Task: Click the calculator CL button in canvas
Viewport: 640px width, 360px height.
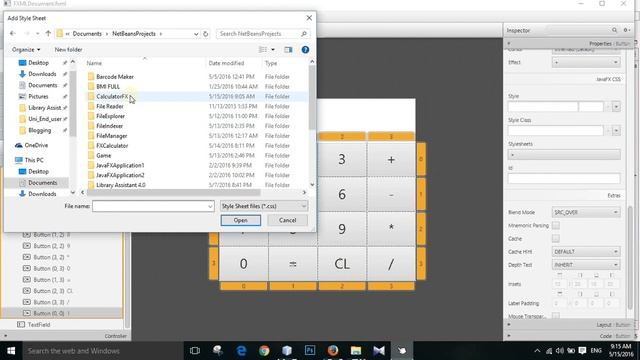Action: click(x=342, y=264)
